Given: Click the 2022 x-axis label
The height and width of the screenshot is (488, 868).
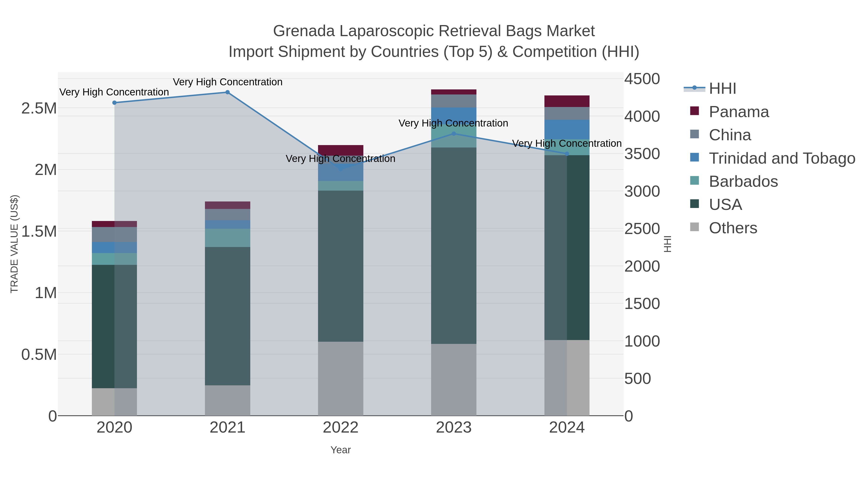Looking at the screenshot, I should 341,428.
